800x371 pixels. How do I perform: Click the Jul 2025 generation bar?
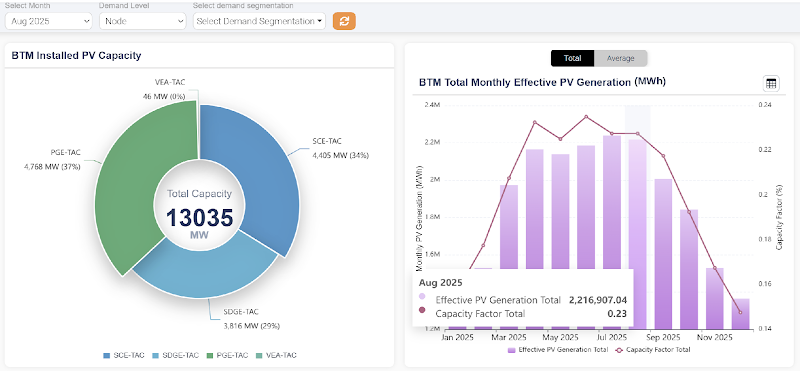tap(612, 202)
